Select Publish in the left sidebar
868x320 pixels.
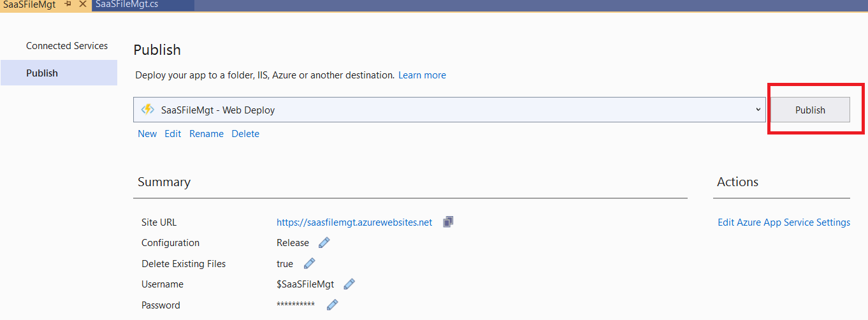42,73
